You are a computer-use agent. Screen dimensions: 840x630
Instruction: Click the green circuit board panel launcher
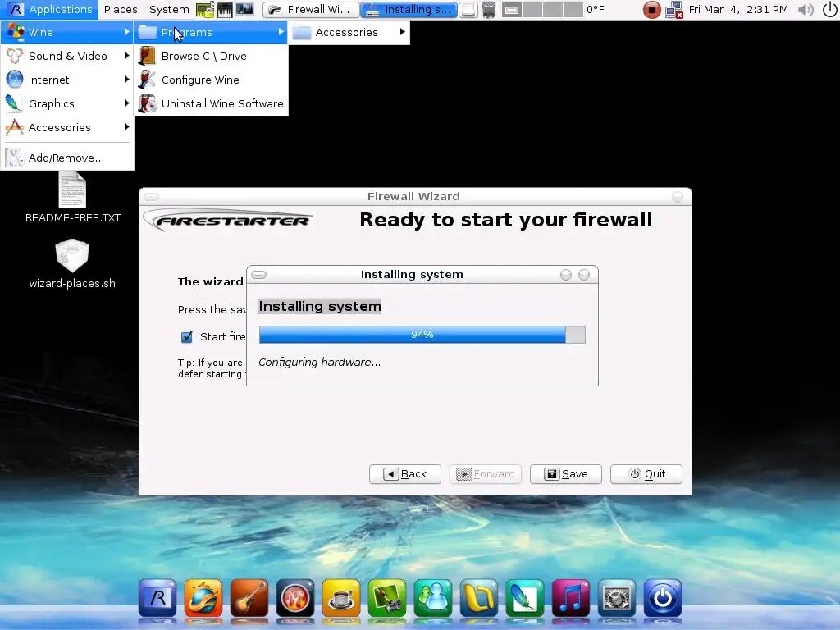click(205, 9)
